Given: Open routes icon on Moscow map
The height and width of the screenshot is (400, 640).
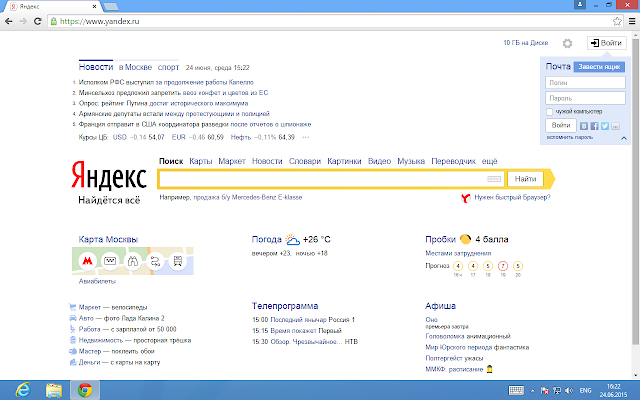Looking at the screenshot, I should coord(155,261).
